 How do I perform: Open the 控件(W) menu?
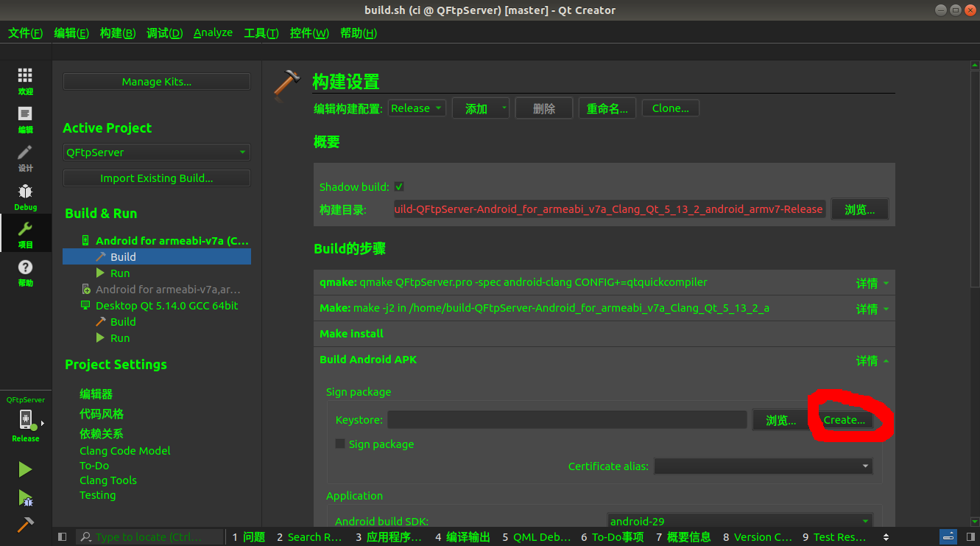(309, 33)
